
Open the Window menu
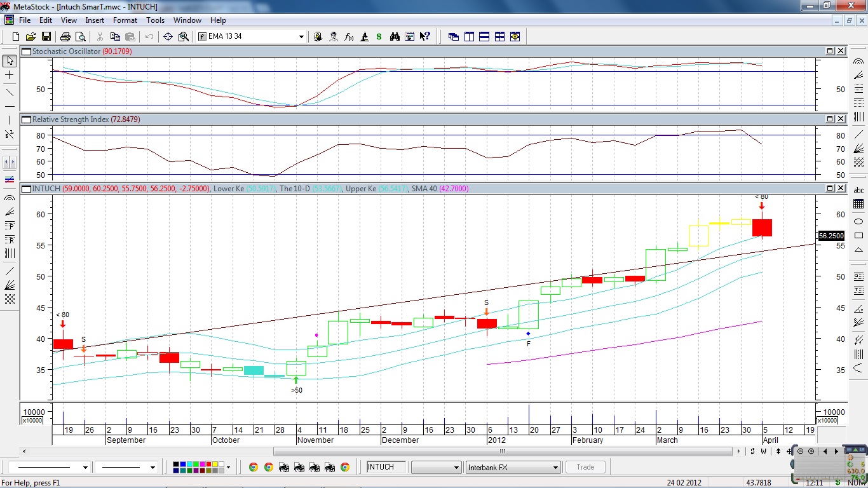tap(187, 20)
